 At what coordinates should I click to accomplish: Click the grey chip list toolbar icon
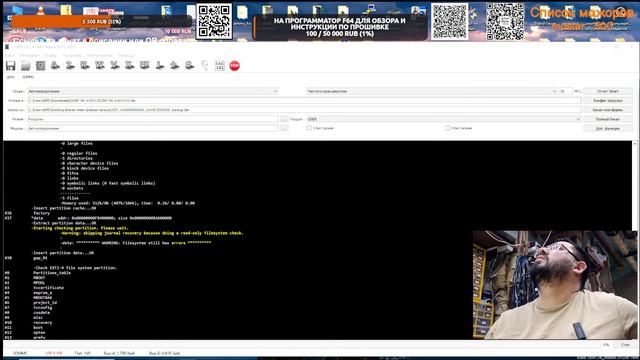pos(40,66)
